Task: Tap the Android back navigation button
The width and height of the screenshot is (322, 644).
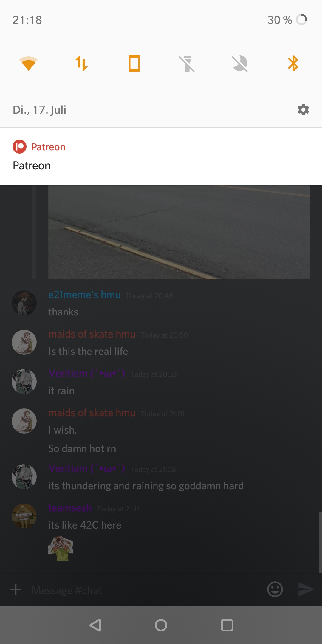Action: pyautogui.click(x=96, y=625)
